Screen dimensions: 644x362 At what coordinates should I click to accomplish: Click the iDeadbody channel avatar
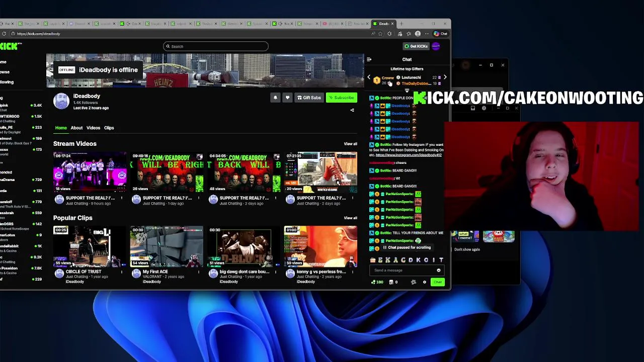pyautogui.click(x=61, y=101)
